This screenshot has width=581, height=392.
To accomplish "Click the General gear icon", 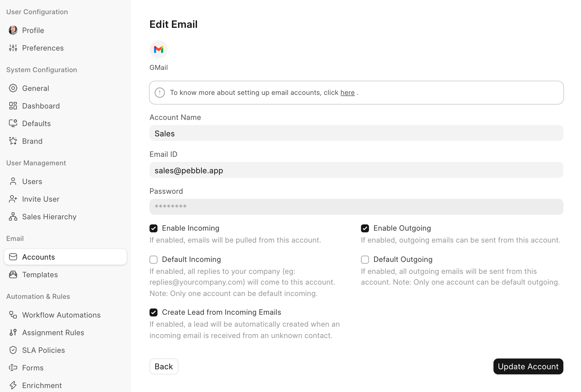I will (13, 88).
